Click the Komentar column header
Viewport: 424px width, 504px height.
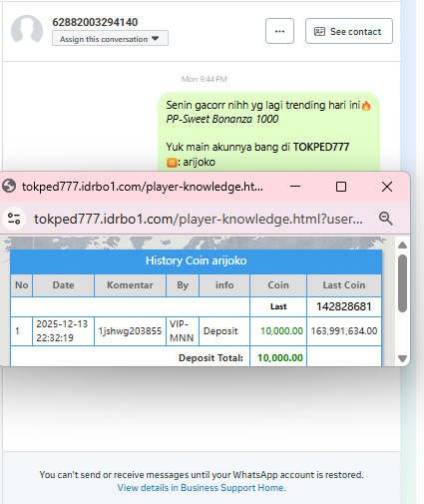130,285
